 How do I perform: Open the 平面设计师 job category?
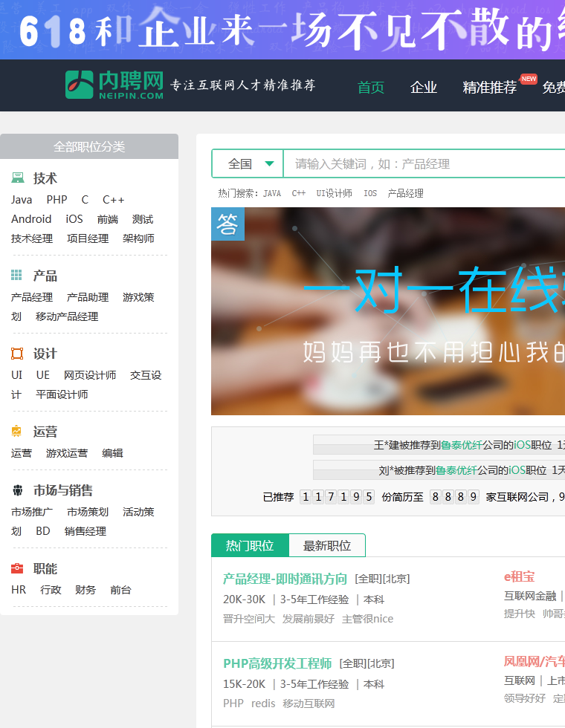click(x=62, y=394)
